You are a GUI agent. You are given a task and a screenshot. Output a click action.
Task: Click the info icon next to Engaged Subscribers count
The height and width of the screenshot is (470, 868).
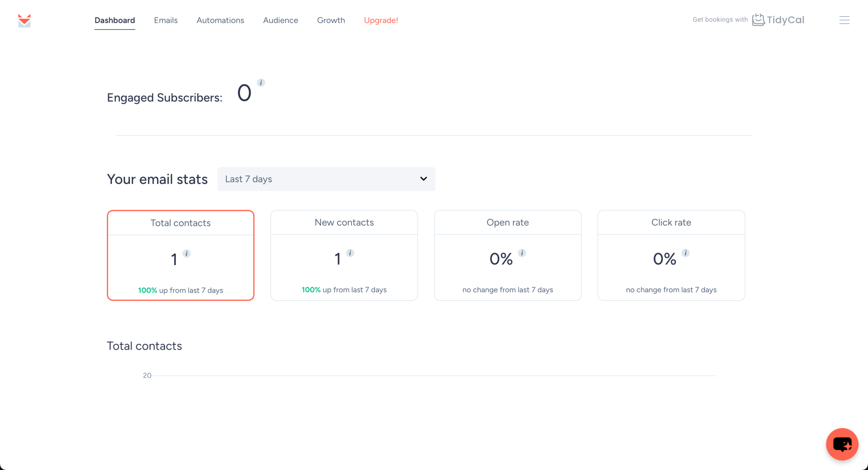coord(260,82)
